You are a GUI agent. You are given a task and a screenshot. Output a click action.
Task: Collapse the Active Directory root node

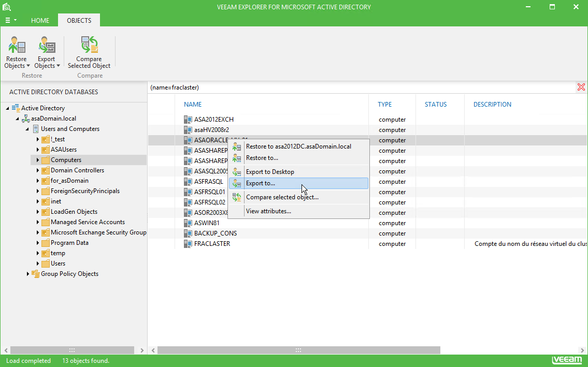[x=7, y=108]
